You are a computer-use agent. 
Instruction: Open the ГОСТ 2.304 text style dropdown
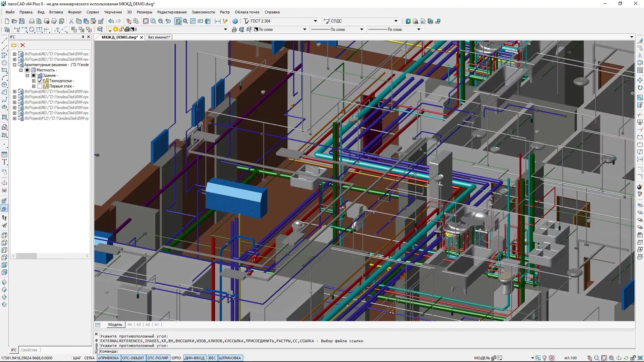tap(315, 21)
